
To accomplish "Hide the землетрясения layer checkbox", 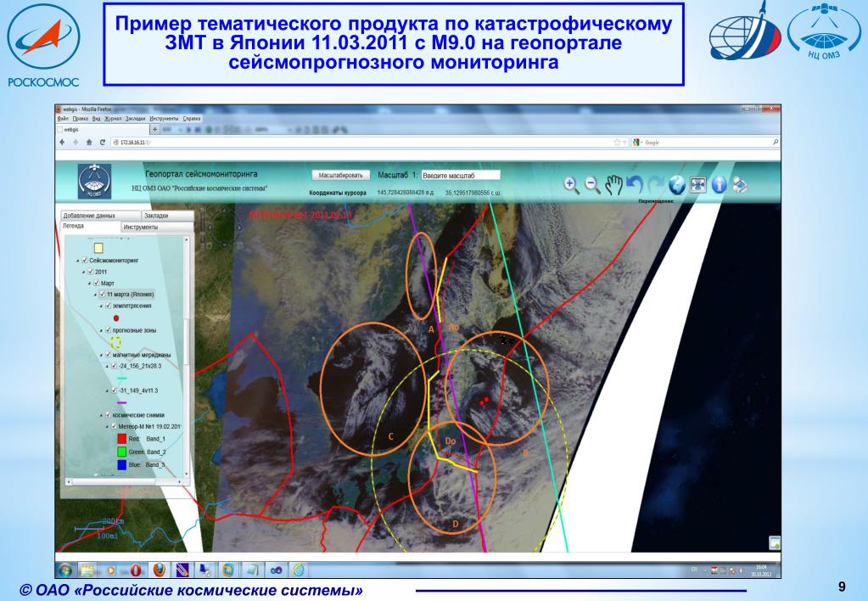I will tap(109, 306).
